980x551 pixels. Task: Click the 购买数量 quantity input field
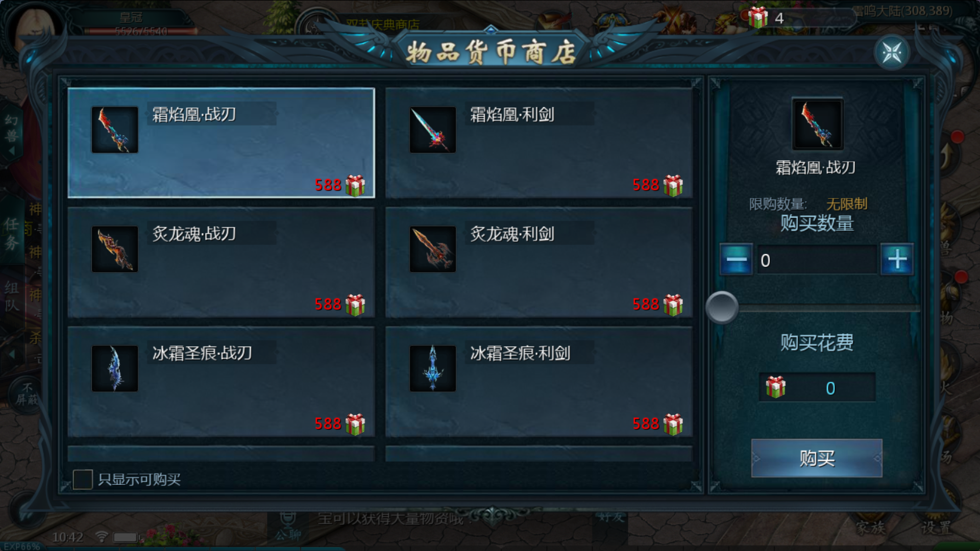(x=817, y=260)
